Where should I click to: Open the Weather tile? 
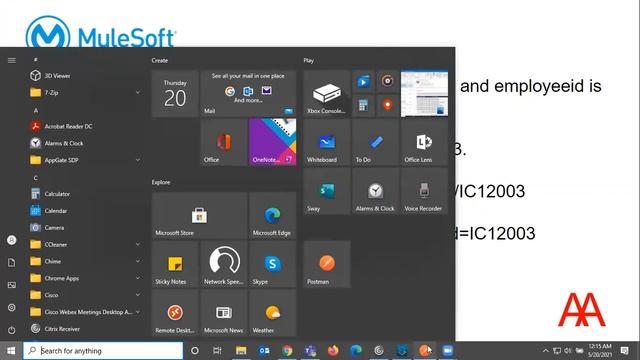(272, 313)
